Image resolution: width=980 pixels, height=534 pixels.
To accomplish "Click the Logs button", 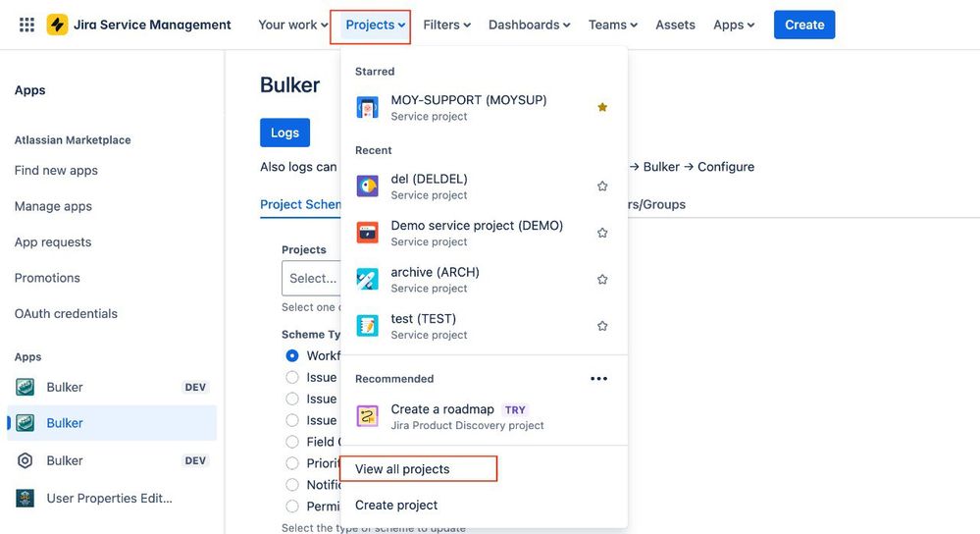I will pos(285,133).
